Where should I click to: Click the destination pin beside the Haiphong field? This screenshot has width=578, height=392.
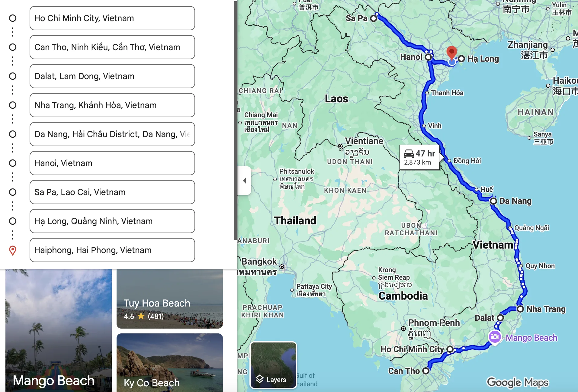point(13,250)
